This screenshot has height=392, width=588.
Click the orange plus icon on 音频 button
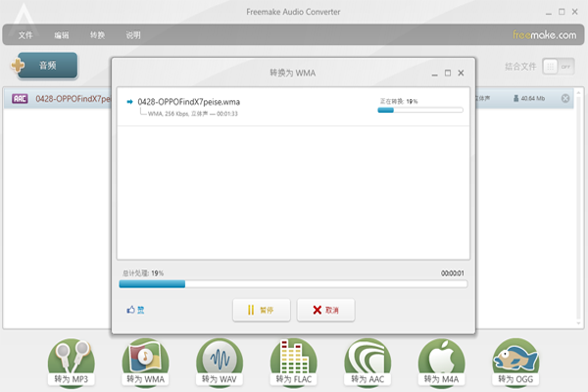[18, 66]
